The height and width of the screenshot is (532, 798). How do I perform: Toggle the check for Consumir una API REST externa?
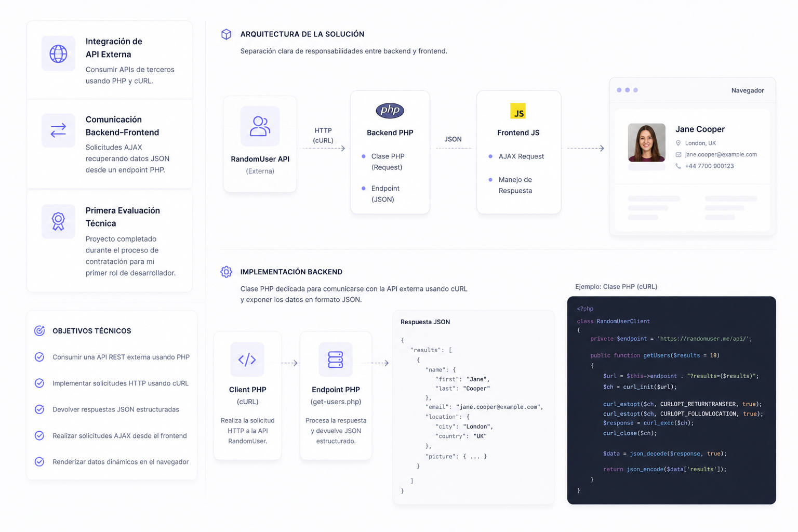click(x=39, y=357)
